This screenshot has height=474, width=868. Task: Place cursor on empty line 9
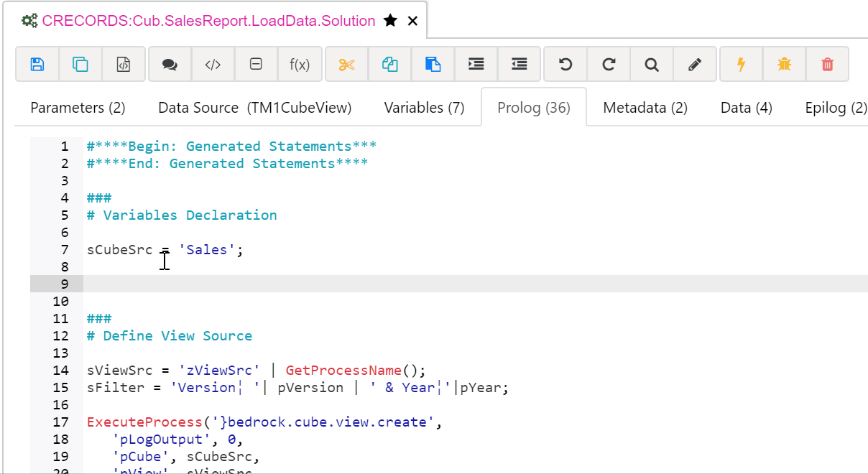[431, 284]
